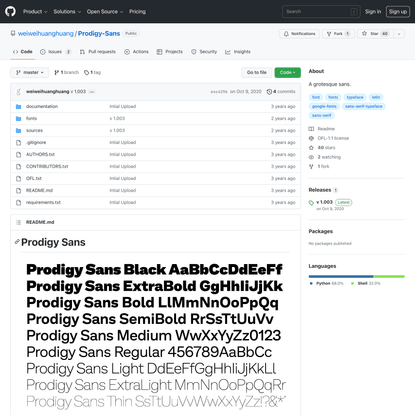Open the fonts folder
This screenshot has width=415, height=415.
pyautogui.click(x=31, y=118)
